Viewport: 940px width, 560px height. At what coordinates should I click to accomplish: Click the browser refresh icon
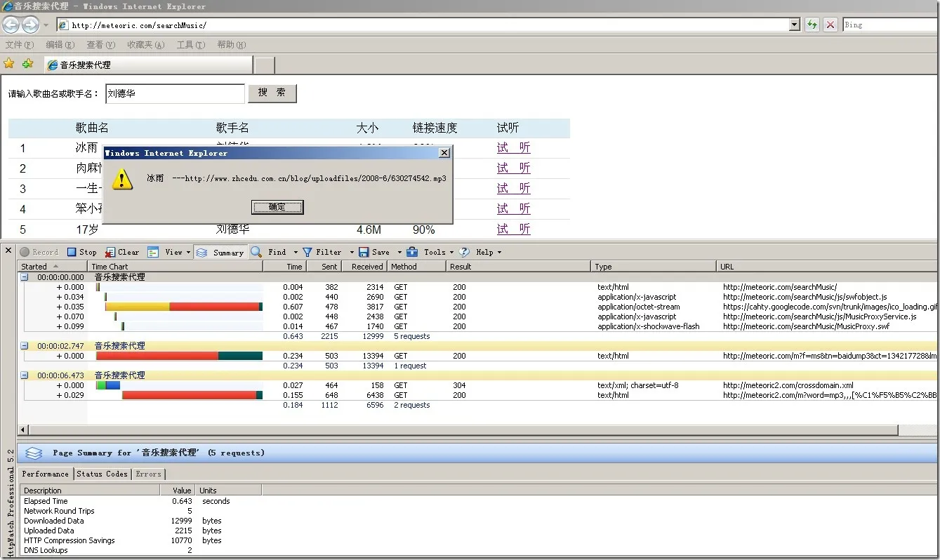(x=812, y=25)
